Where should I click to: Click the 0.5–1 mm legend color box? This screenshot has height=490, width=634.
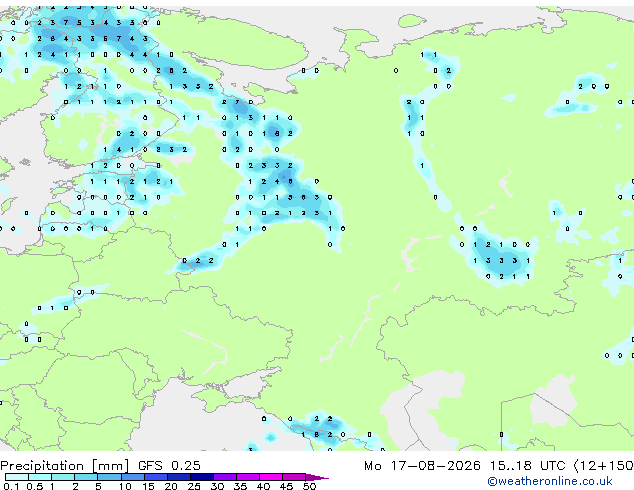pyautogui.click(x=40, y=477)
